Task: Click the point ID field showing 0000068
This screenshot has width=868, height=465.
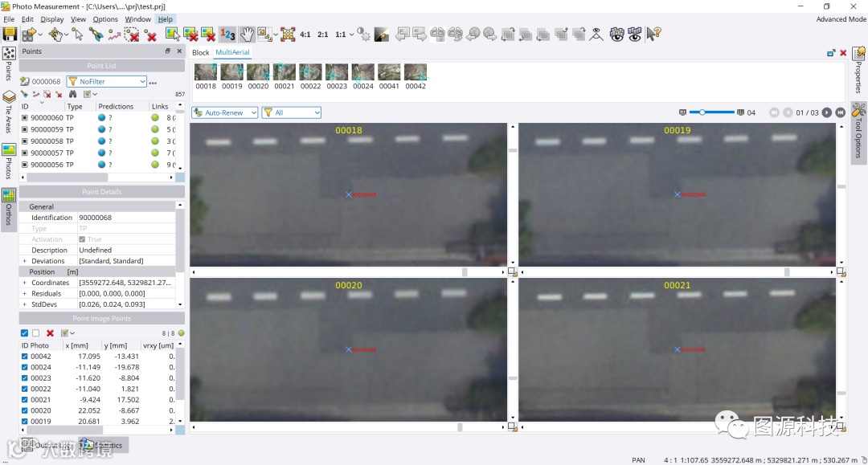Action: tap(46, 81)
